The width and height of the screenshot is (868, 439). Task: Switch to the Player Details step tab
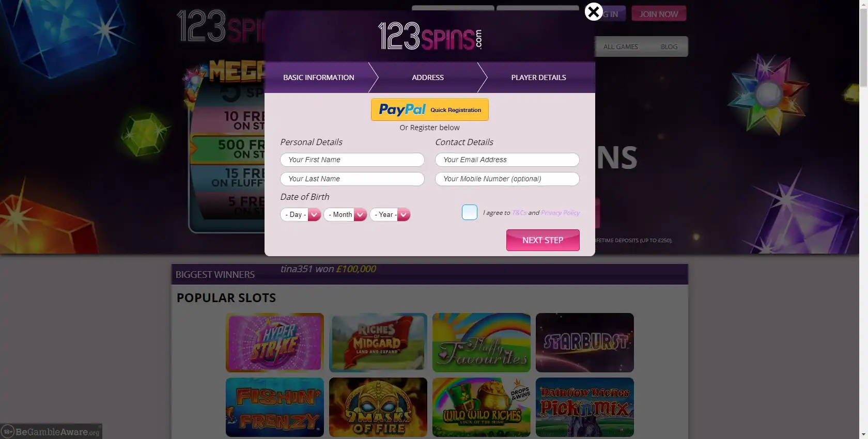pyautogui.click(x=539, y=77)
